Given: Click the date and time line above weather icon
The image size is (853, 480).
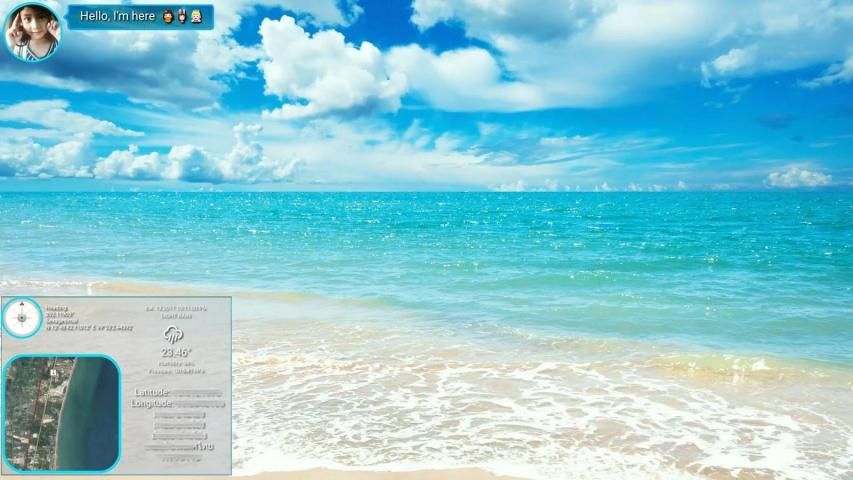Looking at the screenshot, I should [176, 309].
